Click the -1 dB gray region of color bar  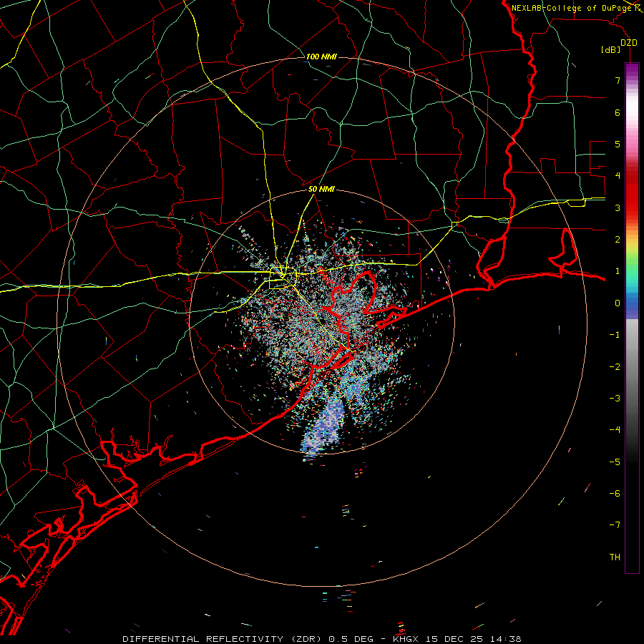(x=632, y=335)
